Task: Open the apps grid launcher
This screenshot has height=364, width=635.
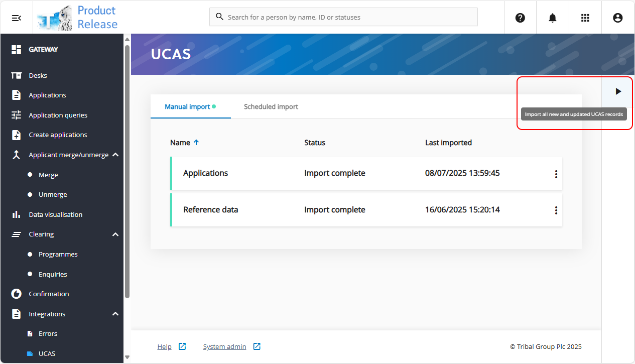Action: pyautogui.click(x=585, y=18)
